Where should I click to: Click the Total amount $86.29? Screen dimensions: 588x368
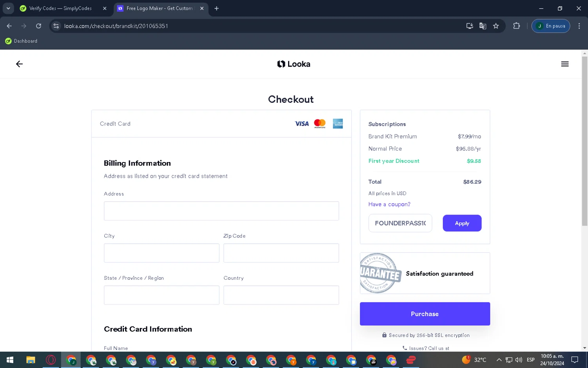pos(472,182)
